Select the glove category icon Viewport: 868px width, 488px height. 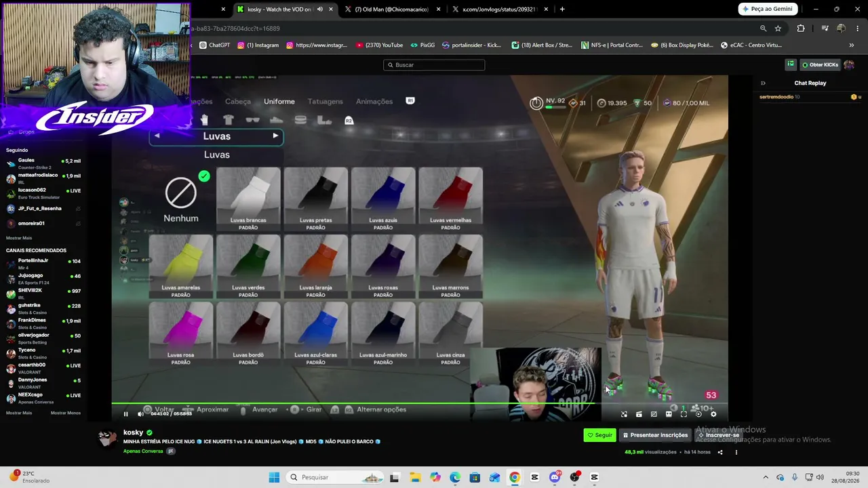204,120
